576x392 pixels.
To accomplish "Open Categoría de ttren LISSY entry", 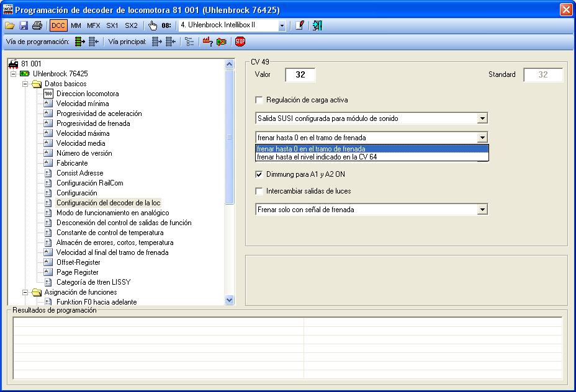I will 93,282.
